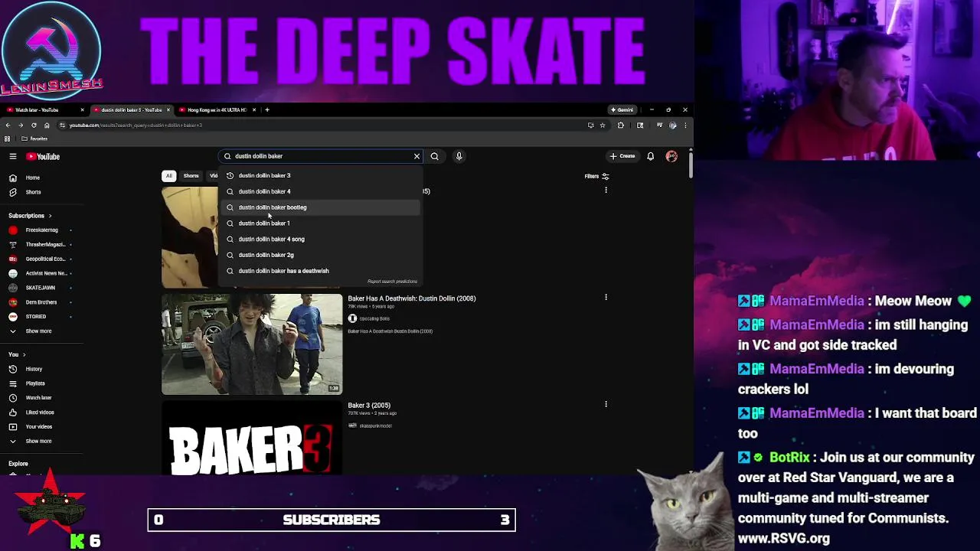Click the address bar URL
980x551 pixels.
point(136,126)
